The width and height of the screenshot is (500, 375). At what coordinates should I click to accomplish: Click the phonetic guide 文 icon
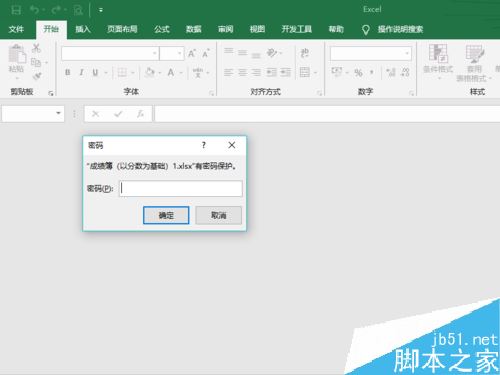click(198, 72)
